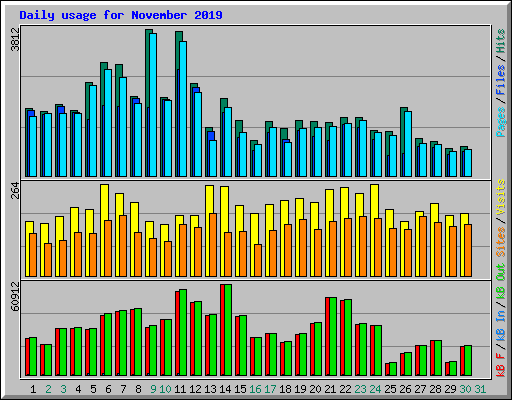Click the 264 axis maximum label
Viewport: 512px width, 400px height.
coord(15,190)
